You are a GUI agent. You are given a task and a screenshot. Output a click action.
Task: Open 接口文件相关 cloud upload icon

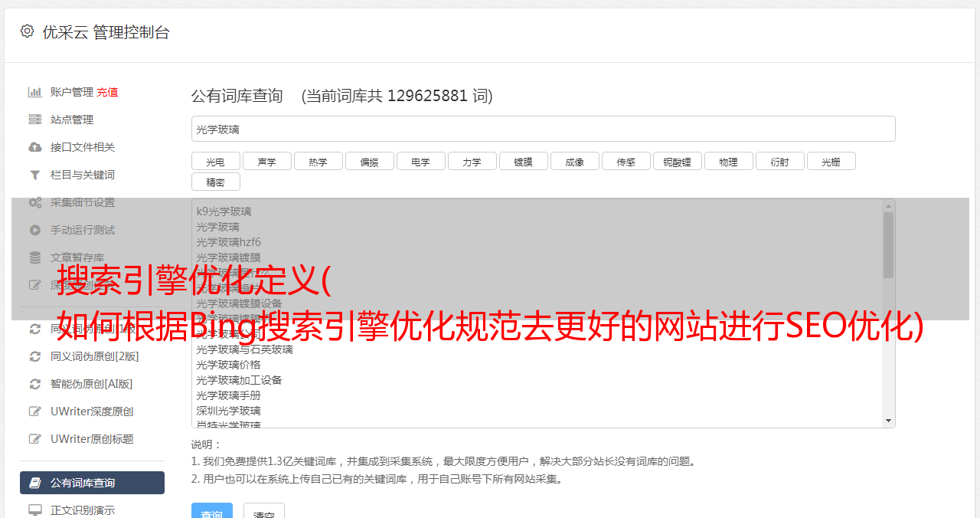click(34, 147)
